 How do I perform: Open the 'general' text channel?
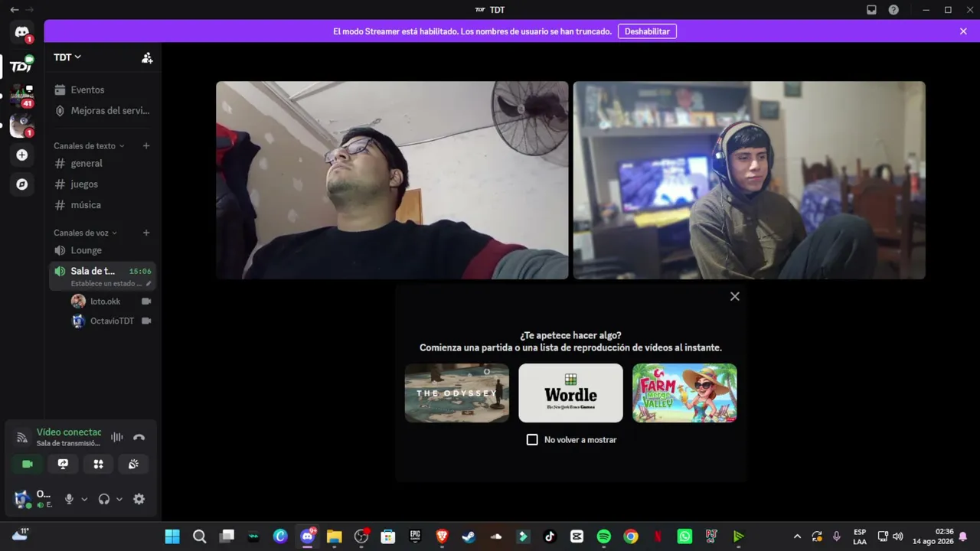point(103,163)
